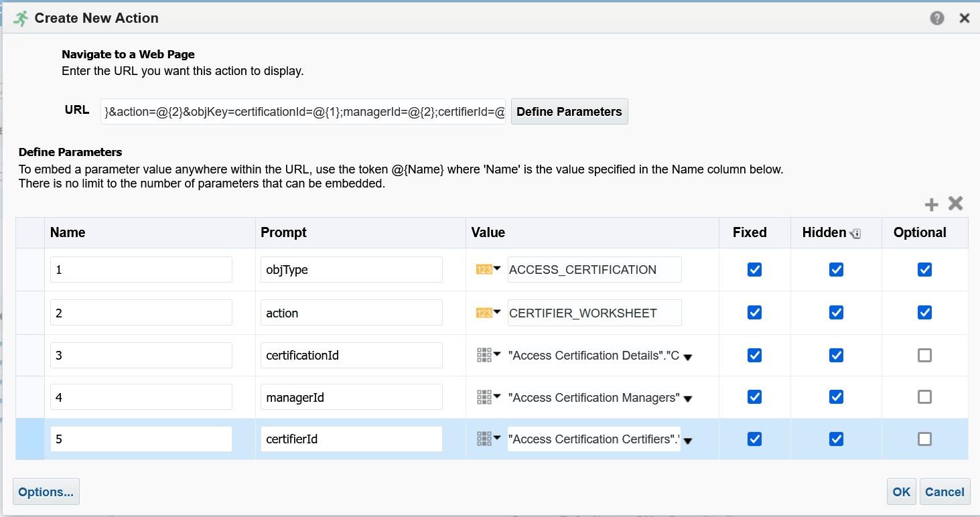Click the help question mark icon

937,18
